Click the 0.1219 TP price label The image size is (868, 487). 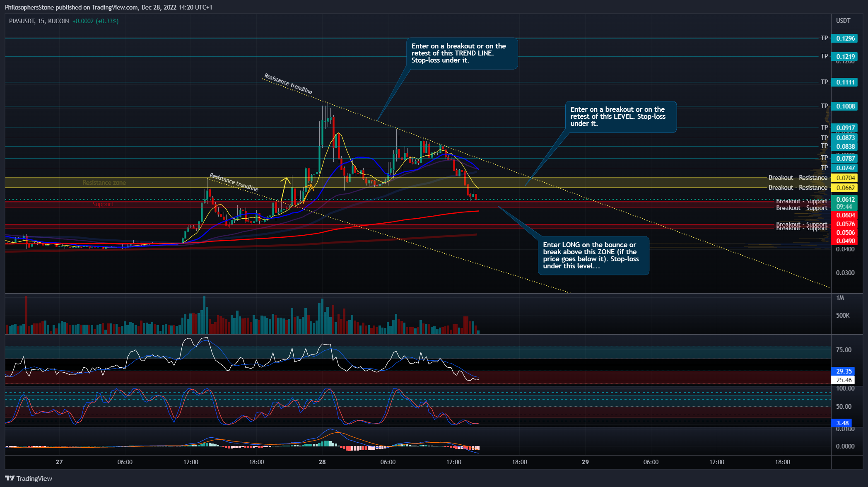tap(845, 57)
